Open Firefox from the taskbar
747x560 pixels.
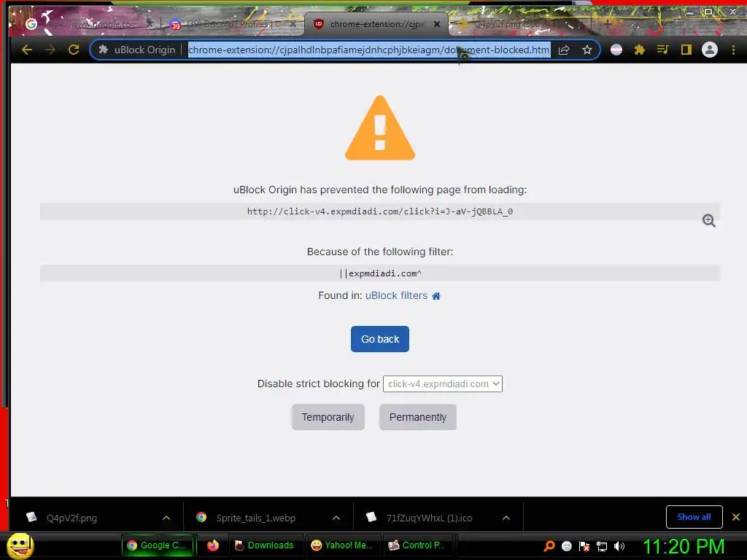click(212, 545)
